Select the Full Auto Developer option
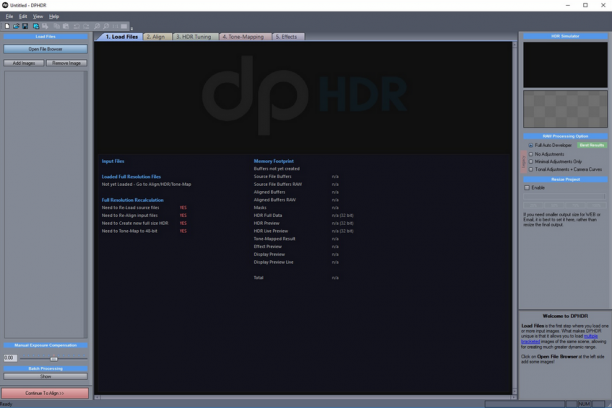612x408 pixels. pos(530,145)
